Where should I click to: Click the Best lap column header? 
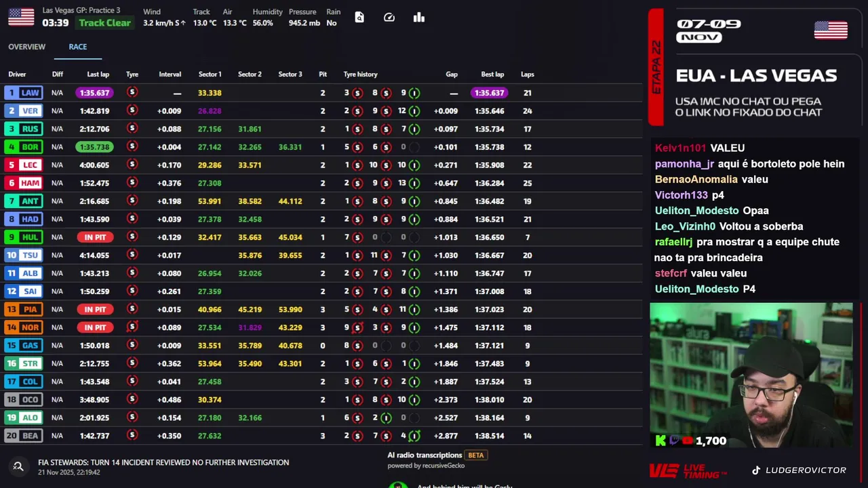[x=492, y=75]
